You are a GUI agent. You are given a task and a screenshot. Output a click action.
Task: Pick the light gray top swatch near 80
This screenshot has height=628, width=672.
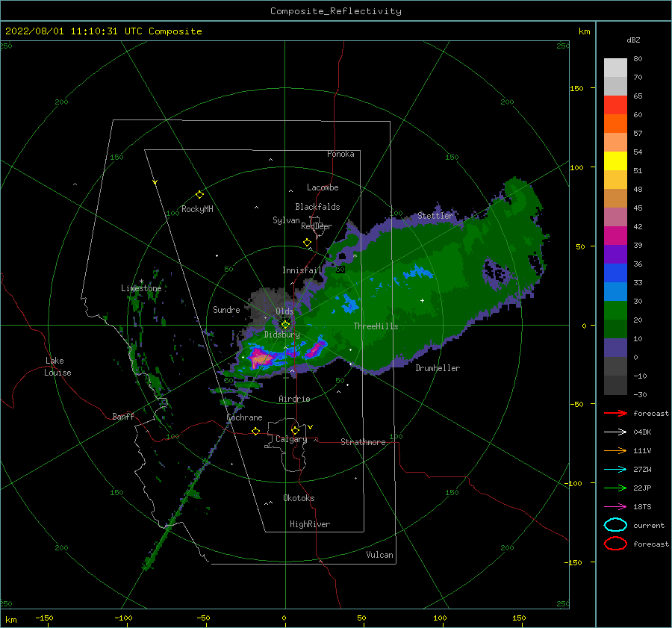pos(615,68)
